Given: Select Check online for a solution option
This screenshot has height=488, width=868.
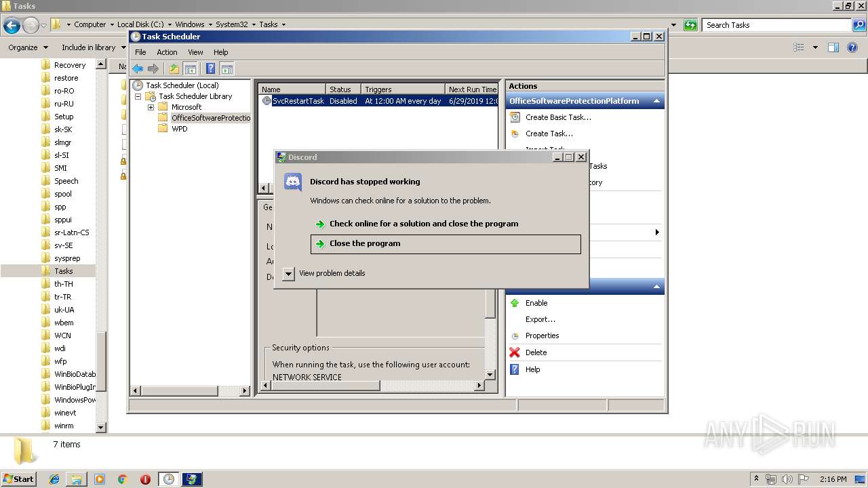Looking at the screenshot, I should coord(446,224).
